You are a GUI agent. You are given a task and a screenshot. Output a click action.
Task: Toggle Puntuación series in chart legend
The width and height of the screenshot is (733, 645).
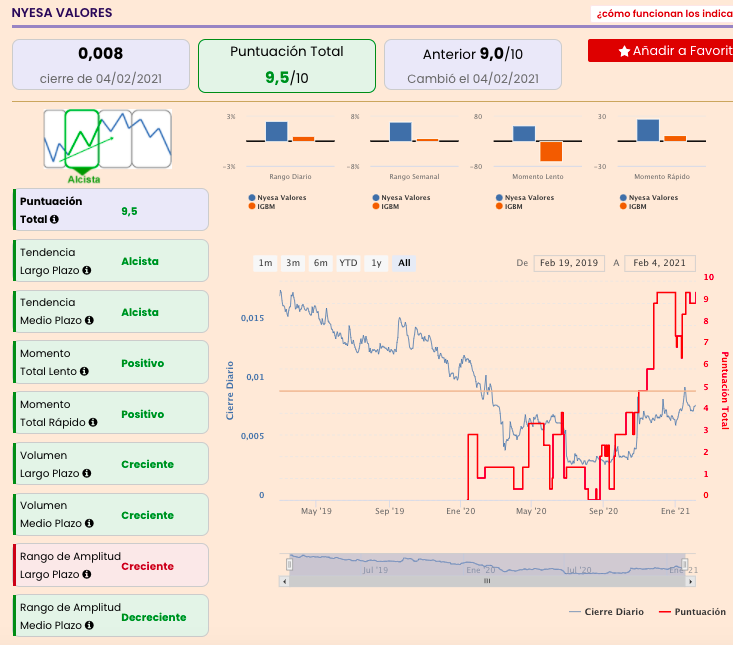(692, 612)
